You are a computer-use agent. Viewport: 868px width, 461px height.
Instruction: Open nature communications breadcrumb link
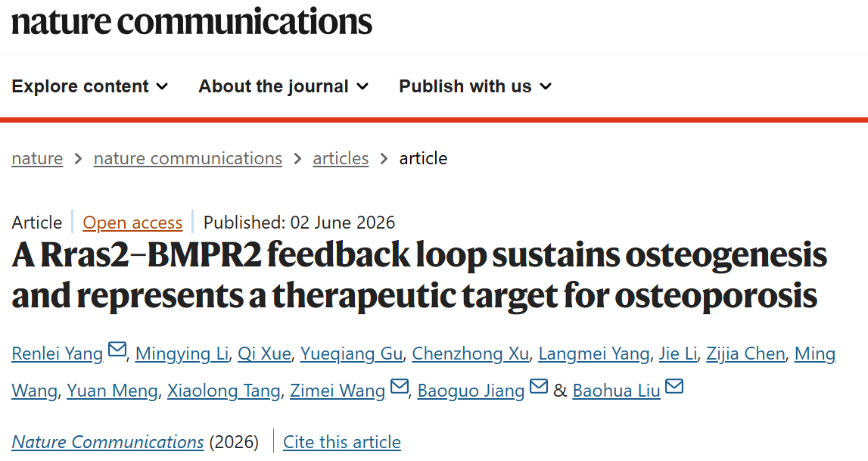click(188, 158)
